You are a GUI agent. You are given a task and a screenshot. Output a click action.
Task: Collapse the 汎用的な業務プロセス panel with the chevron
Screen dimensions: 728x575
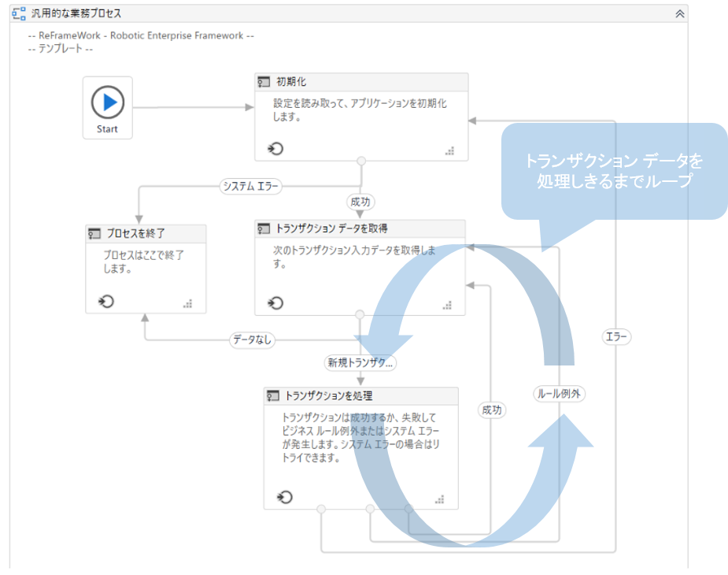(x=678, y=13)
